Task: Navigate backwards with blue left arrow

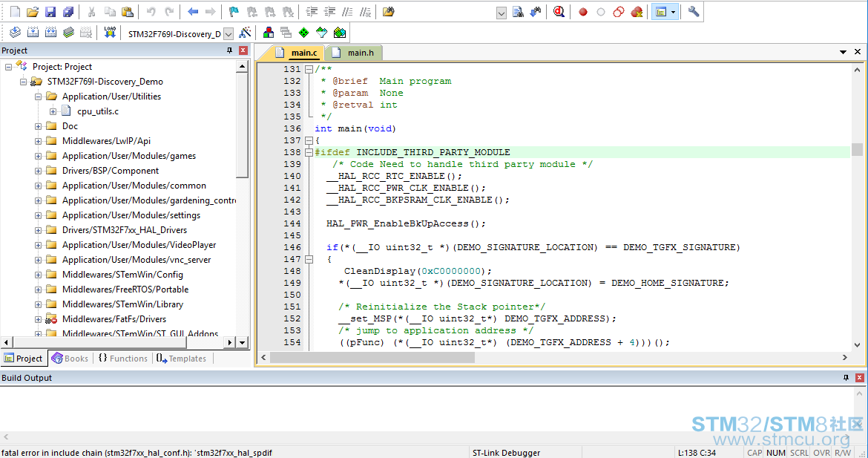Action: tap(193, 12)
